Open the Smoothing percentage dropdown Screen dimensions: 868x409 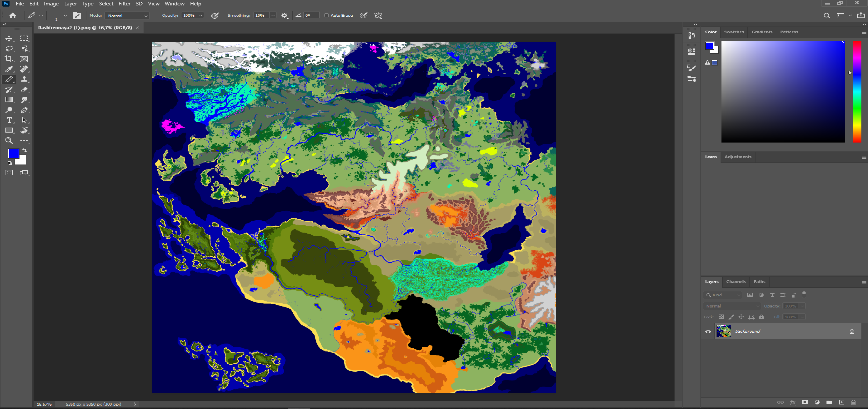[273, 15]
